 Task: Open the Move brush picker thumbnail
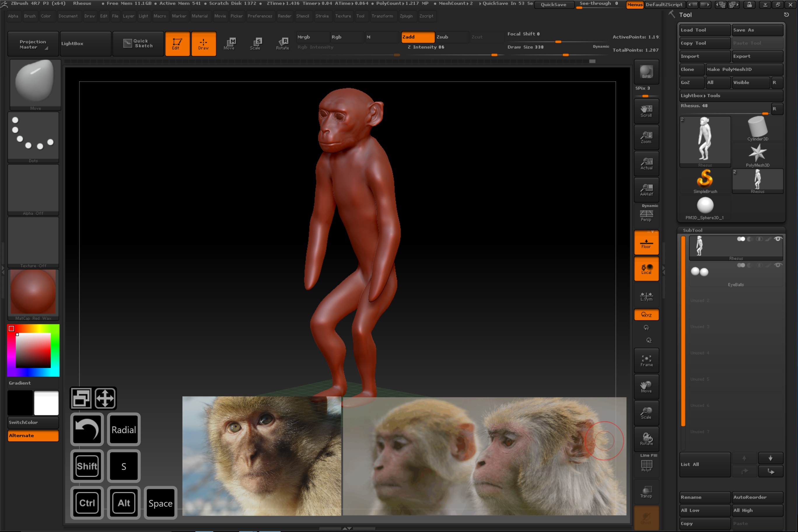pos(35,84)
